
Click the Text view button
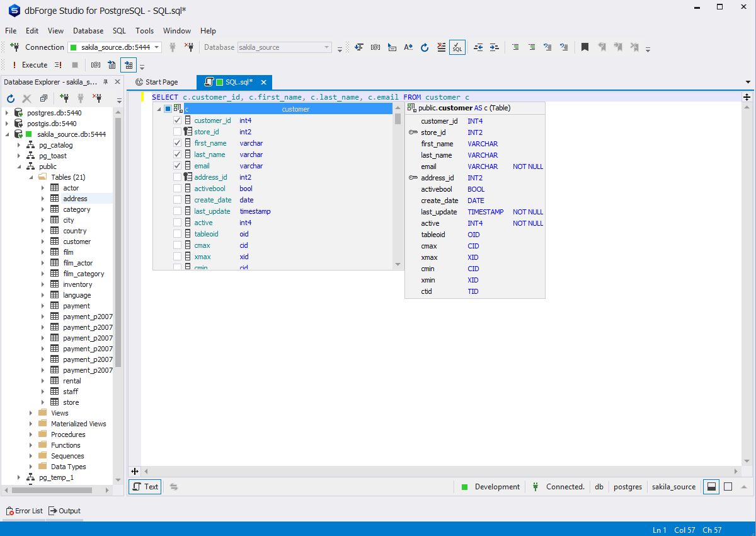pyautogui.click(x=145, y=487)
